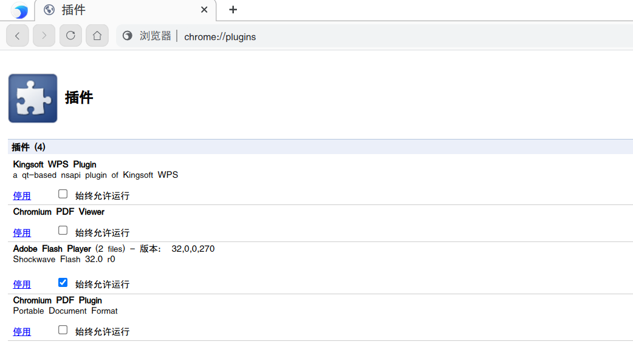Check always allow for Chromium PDF Viewer
Viewport: 633px width, 364px height.
click(x=63, y=231)
